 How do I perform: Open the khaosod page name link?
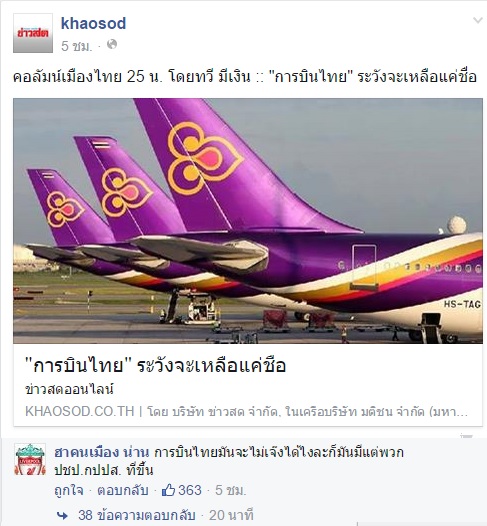[x=93, y=23]
